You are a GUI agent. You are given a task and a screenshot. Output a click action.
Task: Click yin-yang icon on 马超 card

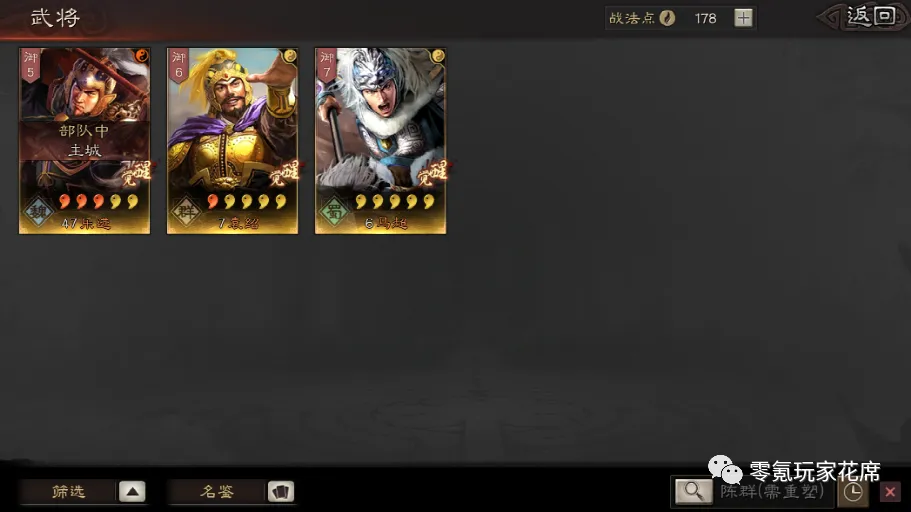[x=437, y=56]
